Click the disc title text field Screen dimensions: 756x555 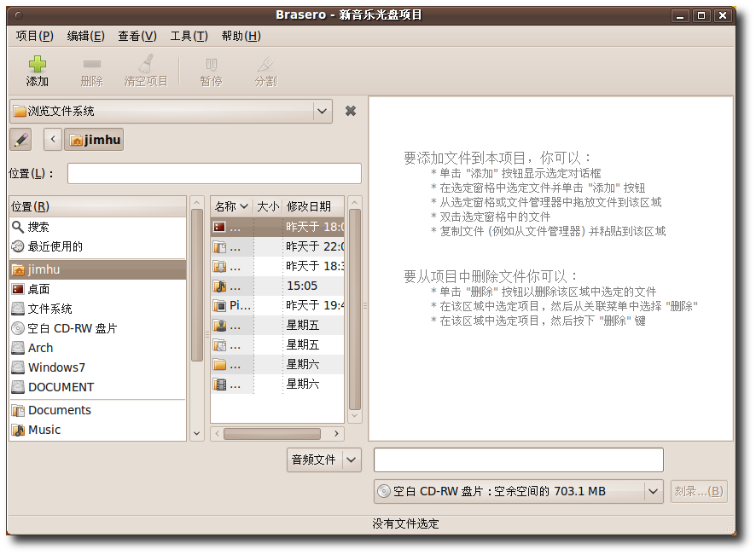click(x=518, y=460)
